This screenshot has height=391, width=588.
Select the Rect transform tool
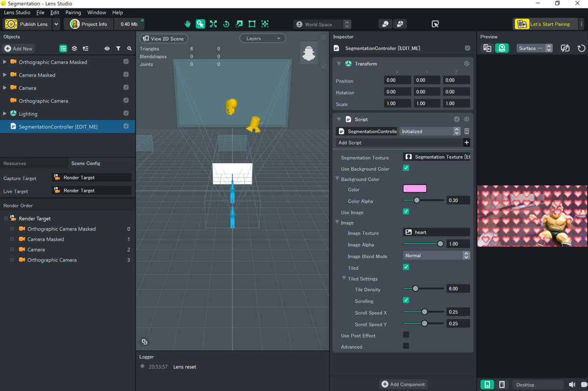[x=252, y=24]
